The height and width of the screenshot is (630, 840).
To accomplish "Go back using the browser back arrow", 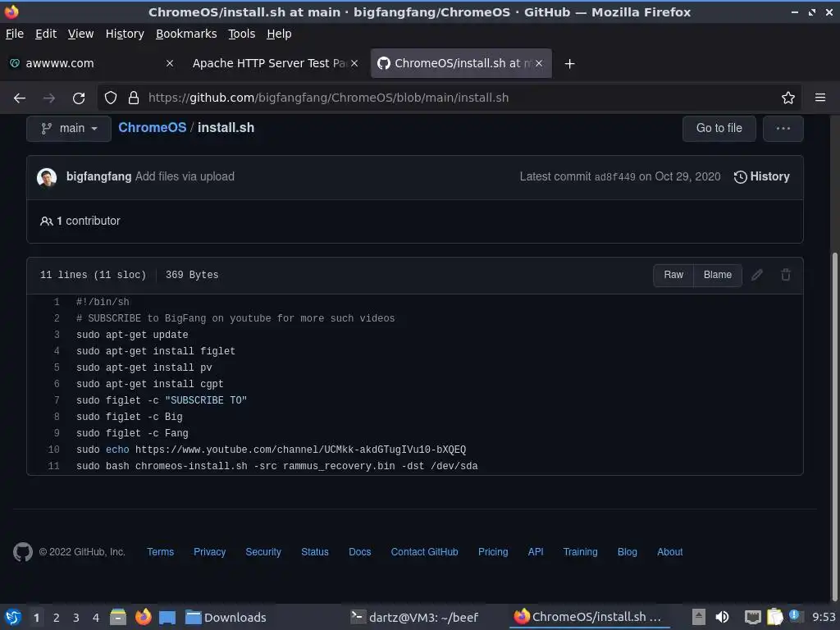I will [20, 98].
